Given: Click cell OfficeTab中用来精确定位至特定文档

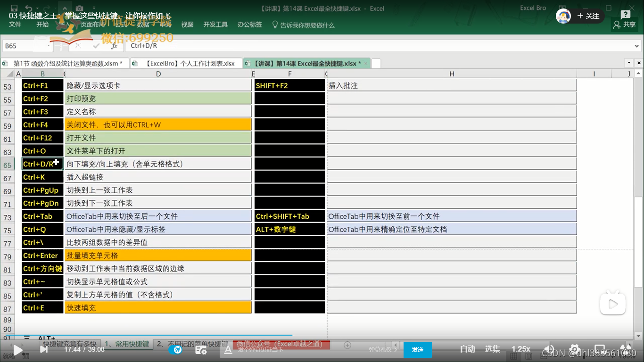Looking at the screenshot, I should pos(452,230).
